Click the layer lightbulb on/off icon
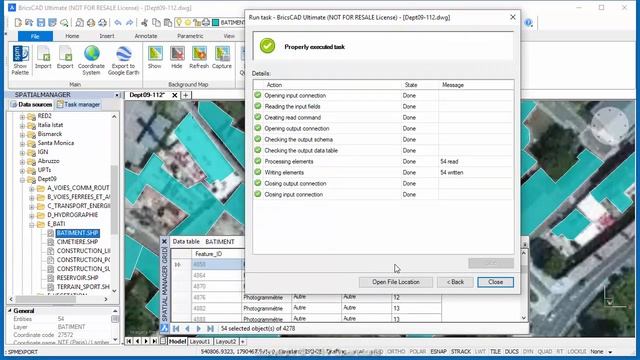Screen dimensions: 640x360 178,22
